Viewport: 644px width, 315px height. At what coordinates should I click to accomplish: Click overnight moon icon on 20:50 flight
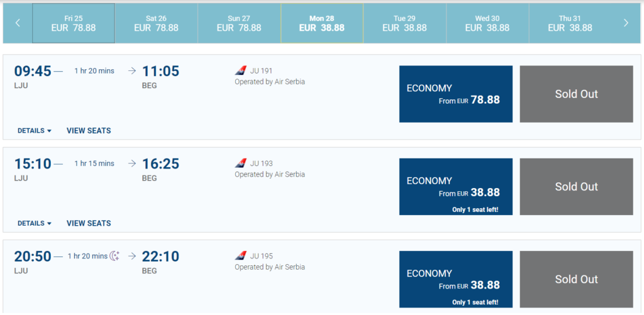tap(114, 256)
